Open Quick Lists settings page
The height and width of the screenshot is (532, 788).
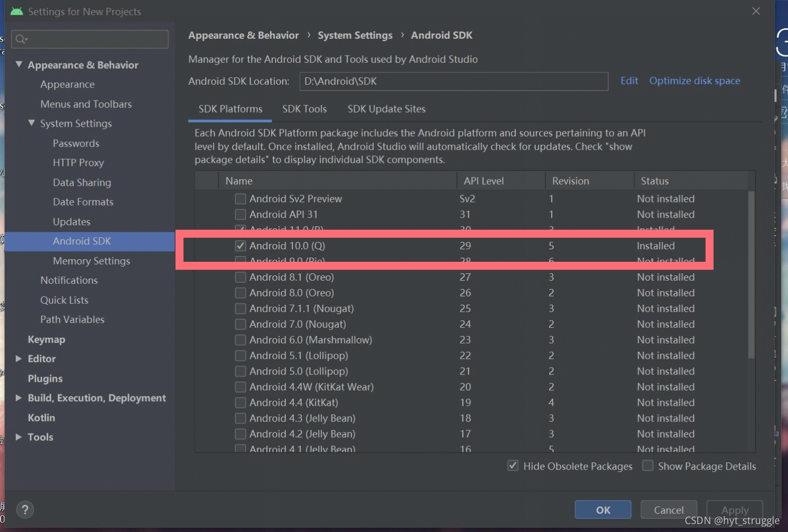coord(64,300)
